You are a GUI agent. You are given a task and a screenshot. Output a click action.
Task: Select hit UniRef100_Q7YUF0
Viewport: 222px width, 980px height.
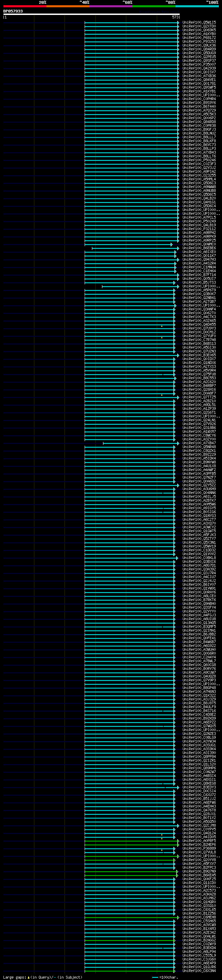coord(199,336)
